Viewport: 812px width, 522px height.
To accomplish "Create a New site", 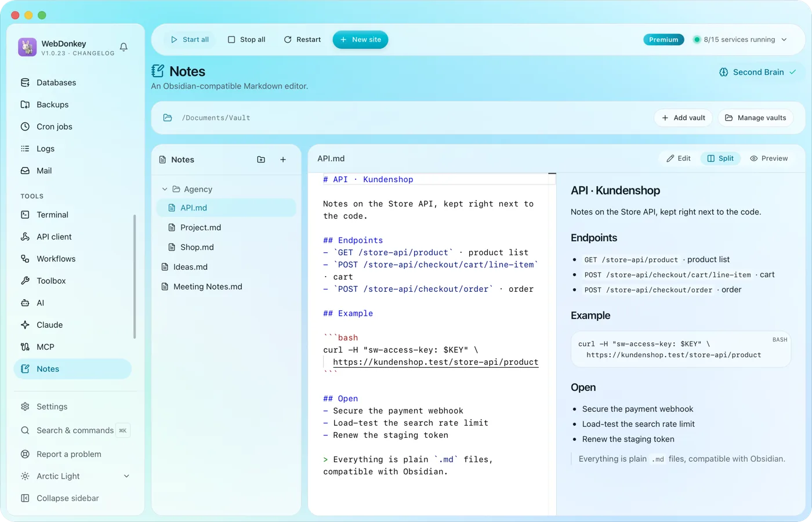I will 360,39.
